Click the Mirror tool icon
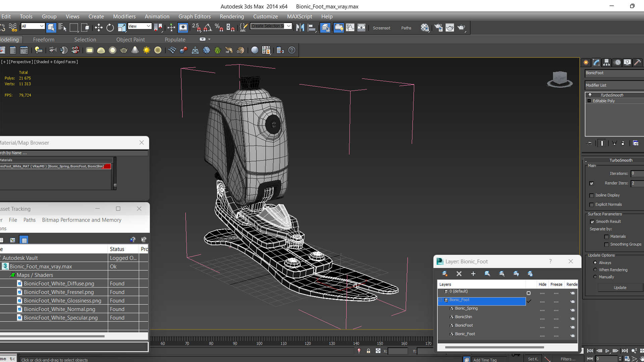Image resolution: width=644 pixels, height=362 pixels. pyautogui.click(x=300, y=27)
